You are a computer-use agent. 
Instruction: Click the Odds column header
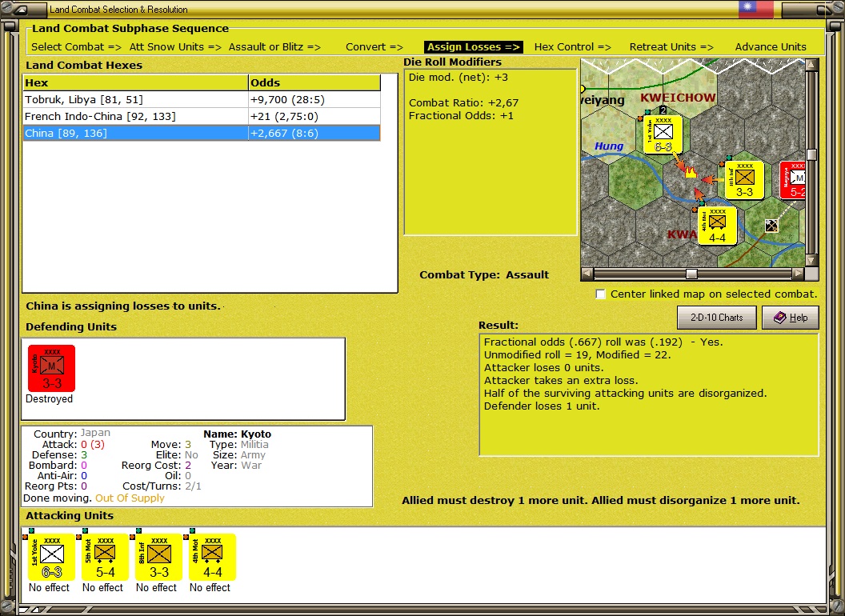[314, 82]
